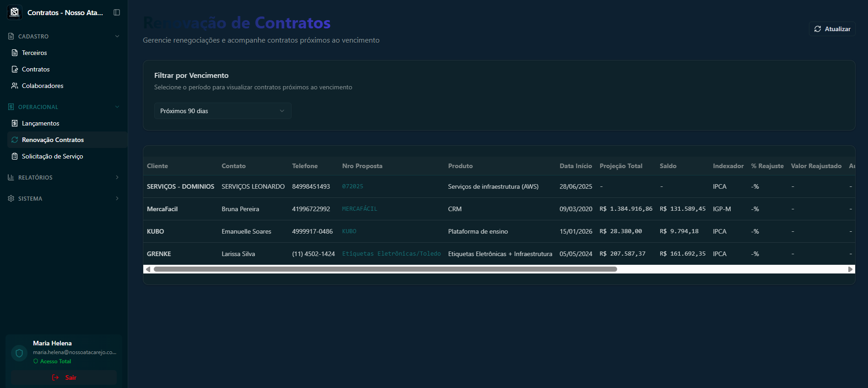Click the Colaboradores people icon
The height and width of the screenshot is (388, 868).
15,86
